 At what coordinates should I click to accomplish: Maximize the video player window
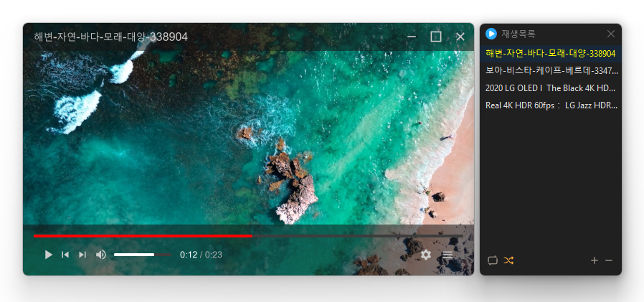[x=435, y=37]
